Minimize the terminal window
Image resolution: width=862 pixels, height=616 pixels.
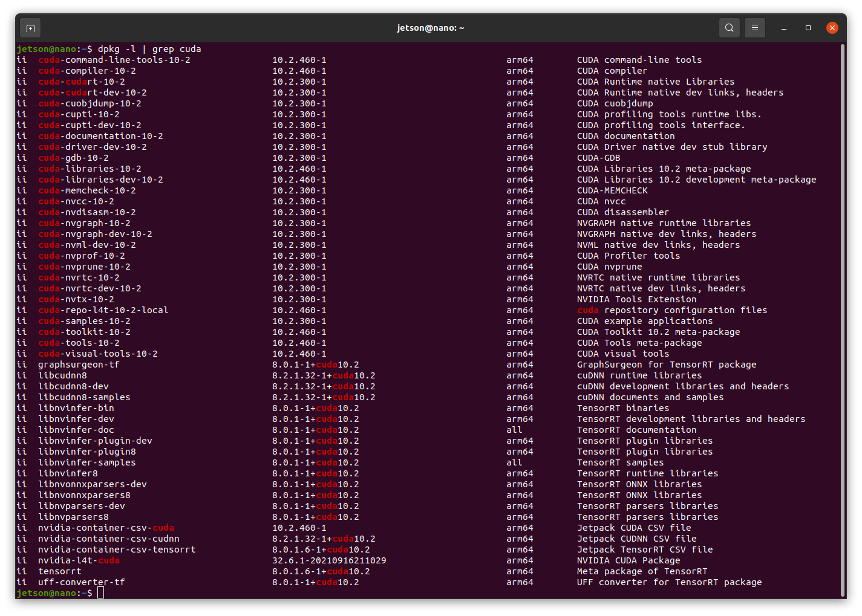[783, 28]
